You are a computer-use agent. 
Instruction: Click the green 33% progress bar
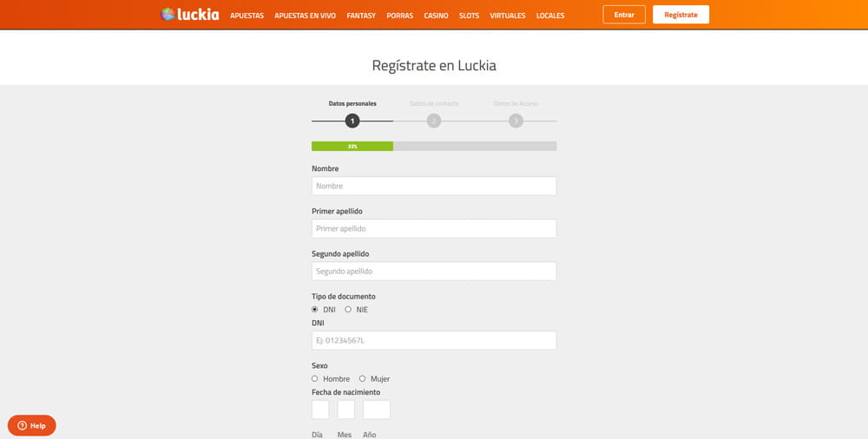click(352, 146)
